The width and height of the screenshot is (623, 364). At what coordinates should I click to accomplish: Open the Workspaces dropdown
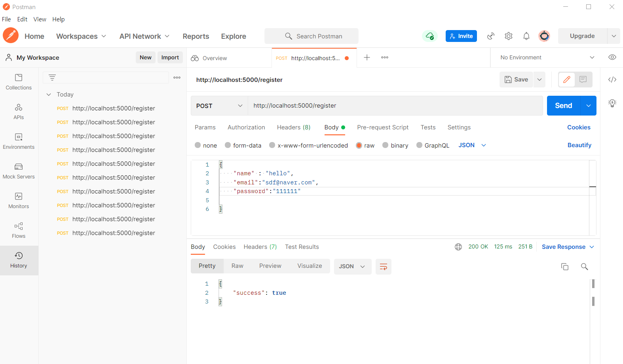(x=81, y=36)
